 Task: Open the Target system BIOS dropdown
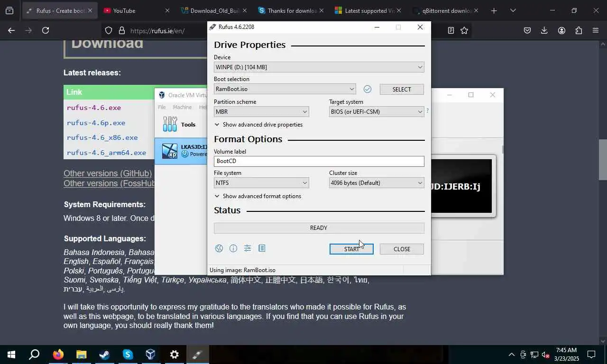pos(377,112)
